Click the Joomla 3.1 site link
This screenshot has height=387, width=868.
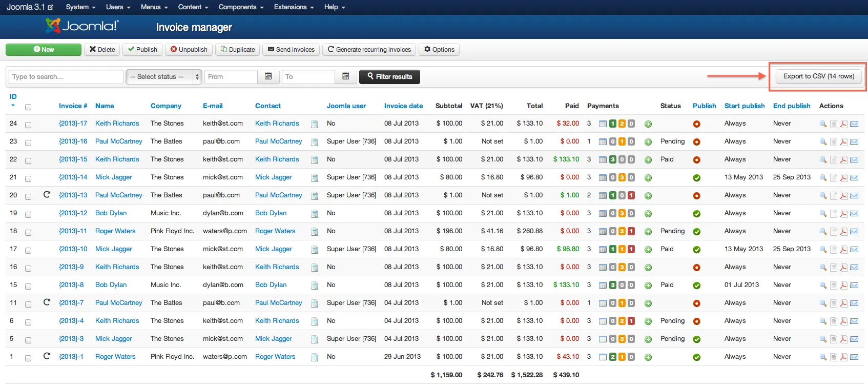tap(30, 7)
